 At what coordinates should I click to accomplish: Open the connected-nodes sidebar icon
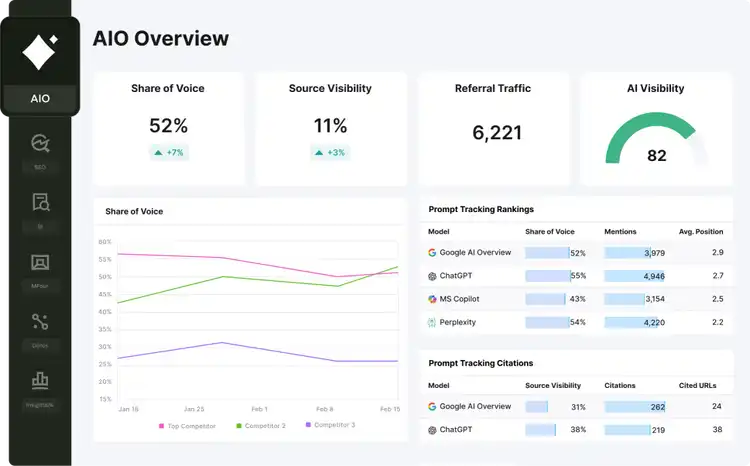tap(40, 322)
